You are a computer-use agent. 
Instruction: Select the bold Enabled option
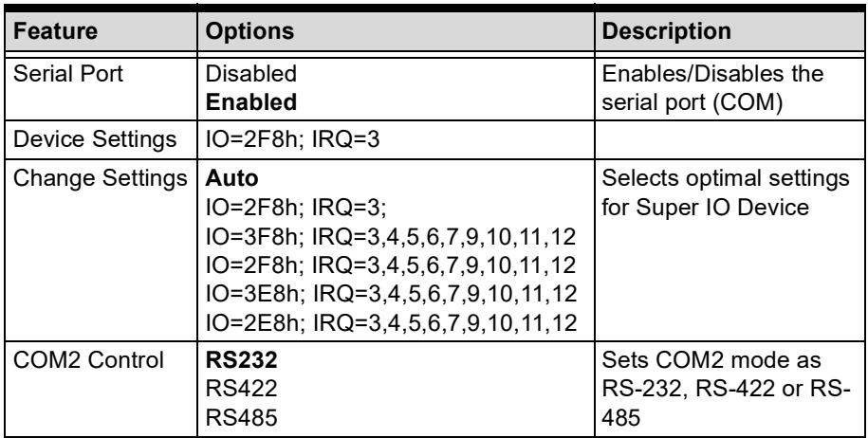(x=251, y=102)
